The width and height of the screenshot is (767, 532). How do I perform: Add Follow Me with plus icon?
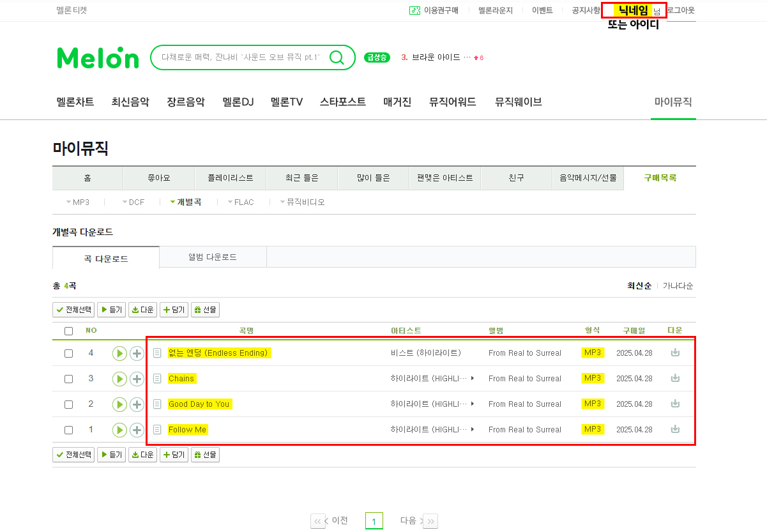[137, 430]
